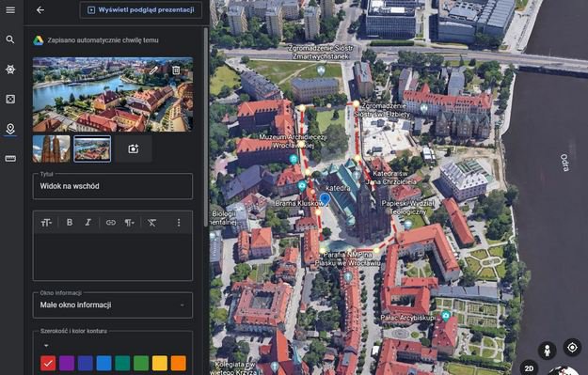Viewport: 588px width, 375px height.
Task: Click the I'm Feeling Lucky dice icon
Action: (10, 99)
